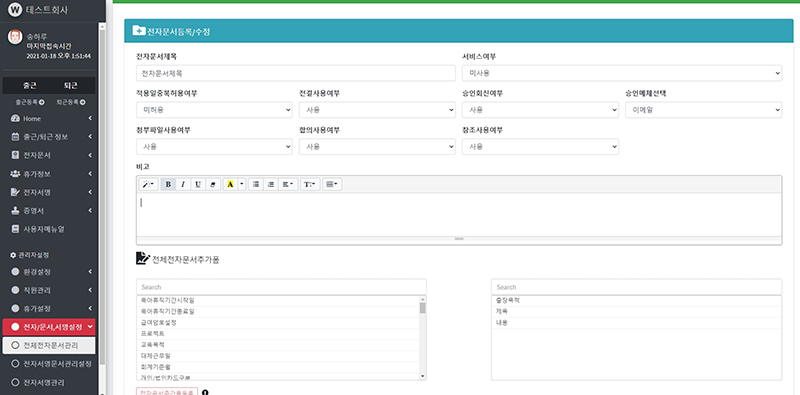Screen dimensions: 800x395
Task: Open the magic style formatting tool
Action: (148, 184)
